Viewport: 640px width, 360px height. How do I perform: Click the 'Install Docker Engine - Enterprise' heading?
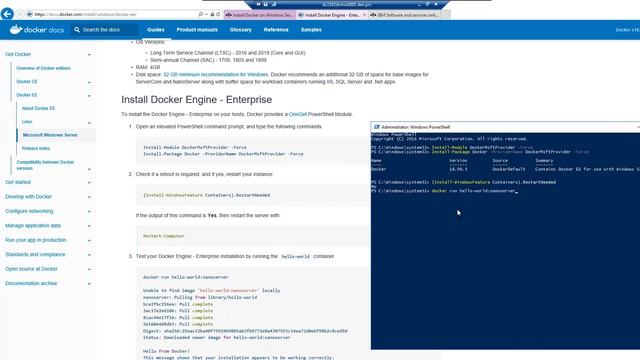click(x=196, y=100)
